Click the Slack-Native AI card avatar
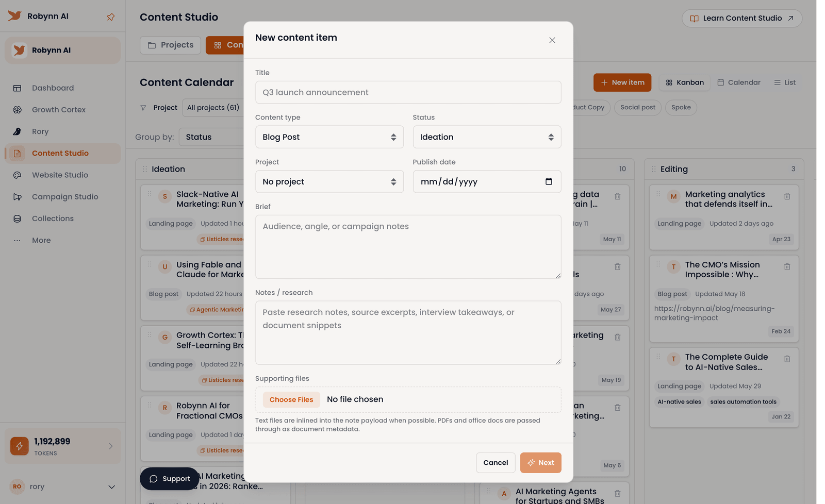This screenshot has height=504, width=825. [165, 196]
